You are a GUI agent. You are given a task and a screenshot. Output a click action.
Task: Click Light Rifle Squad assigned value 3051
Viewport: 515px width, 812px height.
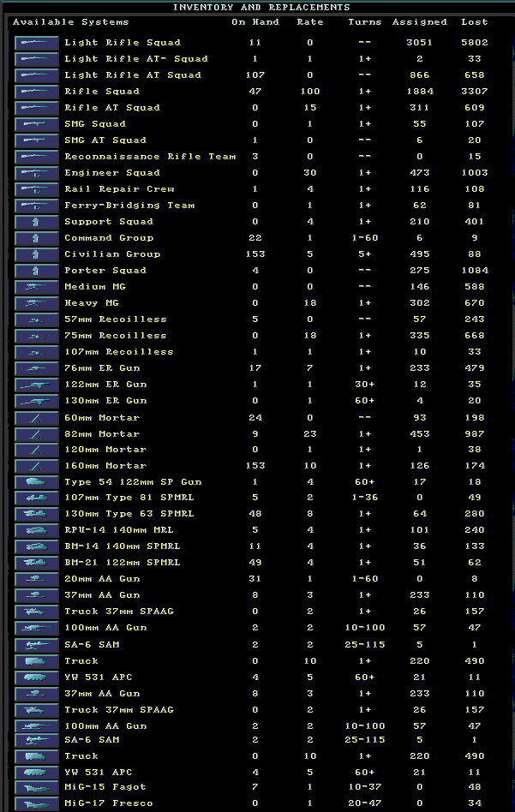(420, 43)
